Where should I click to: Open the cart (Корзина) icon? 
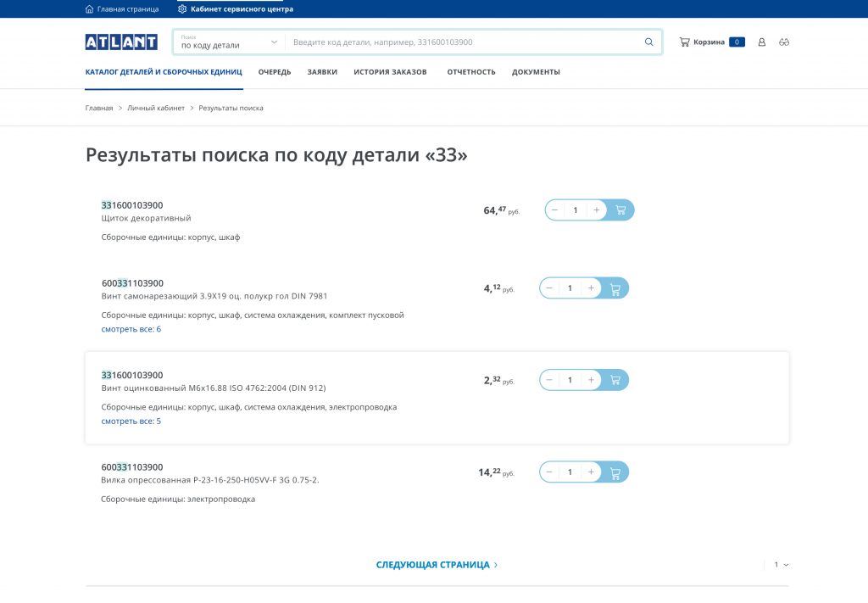pos(685,42)
